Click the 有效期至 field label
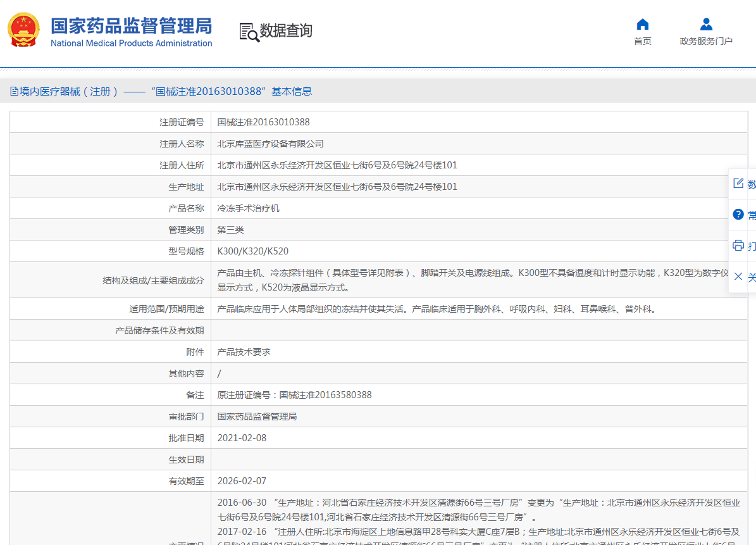 point(186,481)
